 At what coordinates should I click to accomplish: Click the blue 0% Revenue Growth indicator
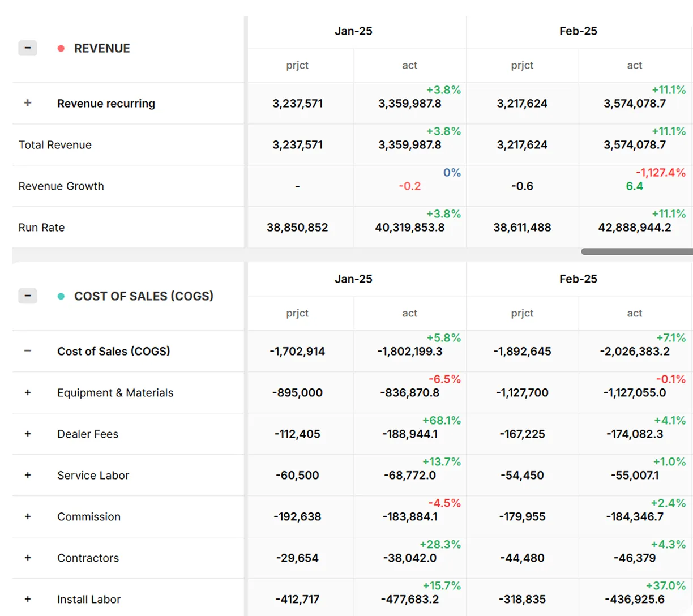(452, 173)
